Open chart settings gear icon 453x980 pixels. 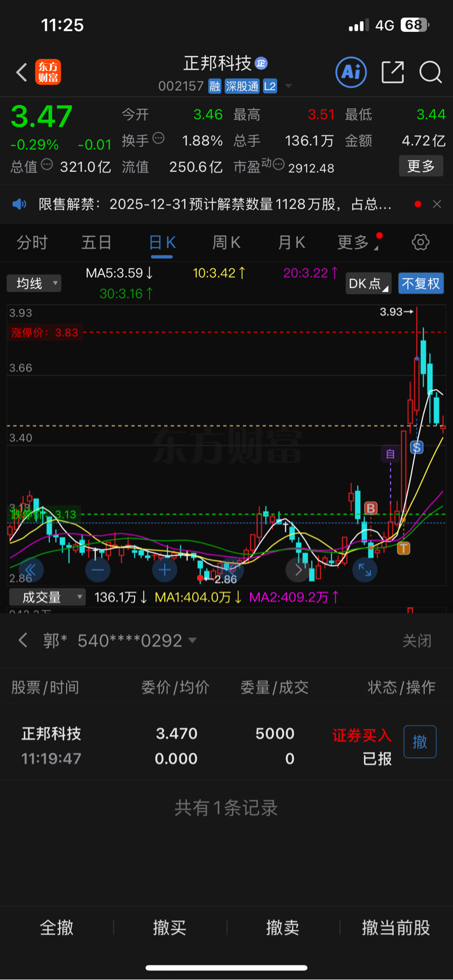click(x=421, y=242)
